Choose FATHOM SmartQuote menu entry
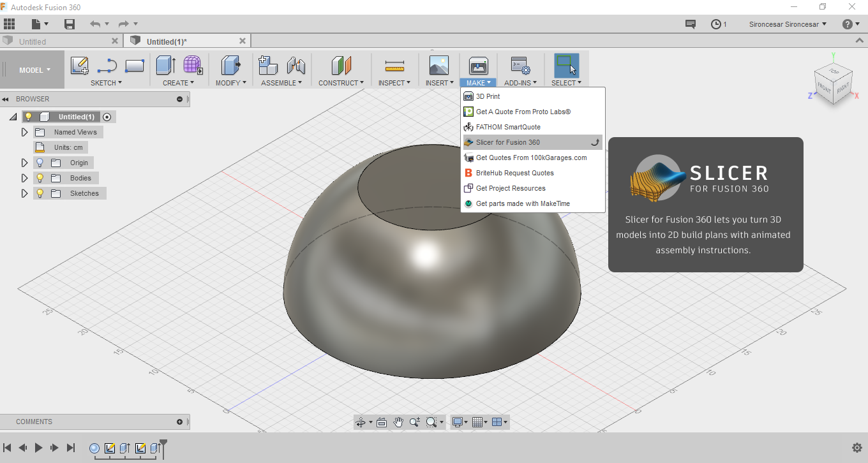Viewport: 868px width, 463px height. 533,127
